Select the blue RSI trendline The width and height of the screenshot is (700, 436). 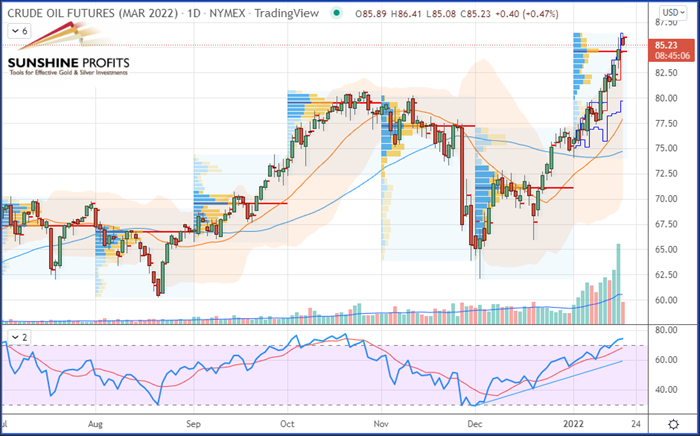pyautogui.click(x=550, y=382)
